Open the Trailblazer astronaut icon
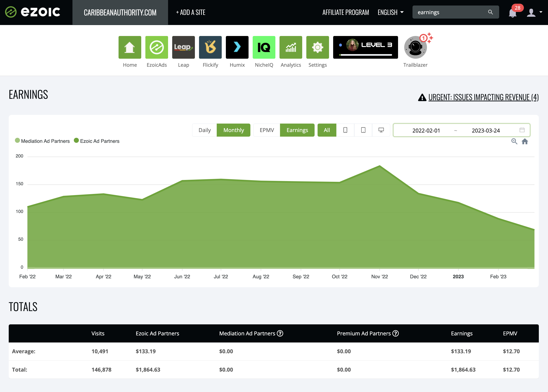This screenshot has width=548, height=392. coord(415,47)
